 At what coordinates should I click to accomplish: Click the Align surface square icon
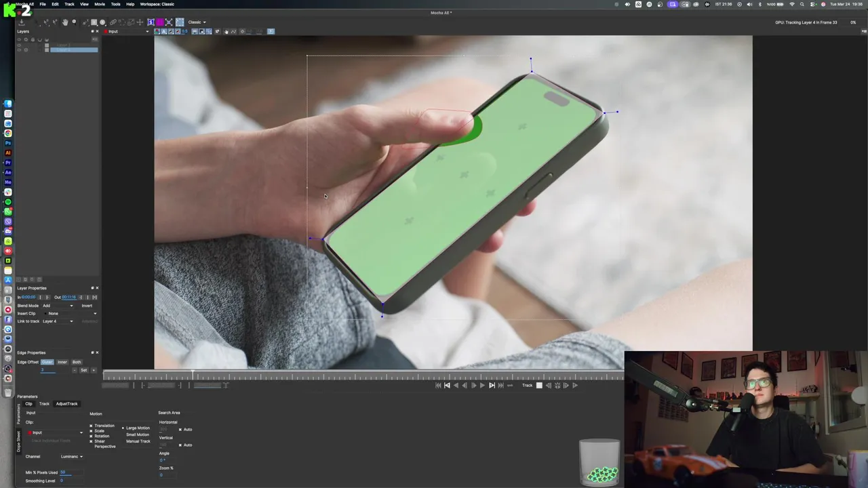180,22
